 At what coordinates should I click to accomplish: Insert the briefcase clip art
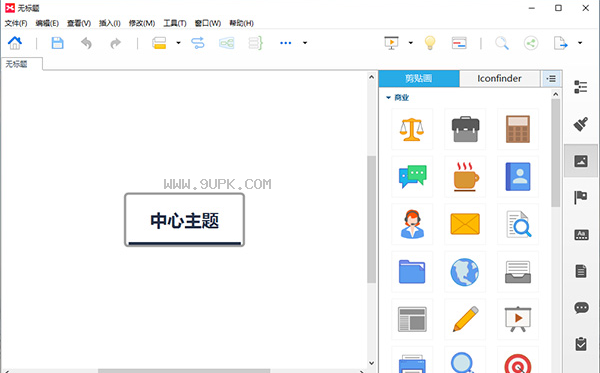[465, 129]
